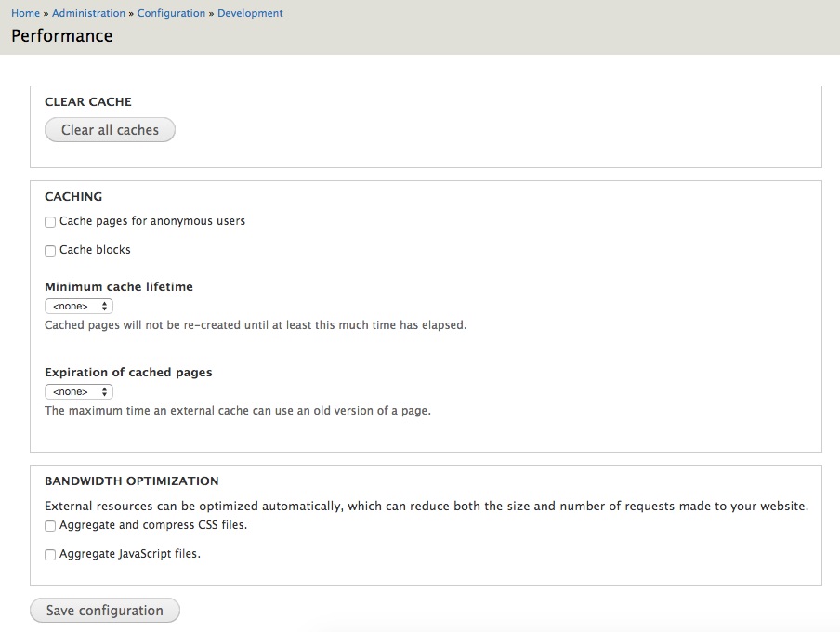
Task: Click the minimum cache lifetime stepper arrows
Action: (x=102, y=306)
